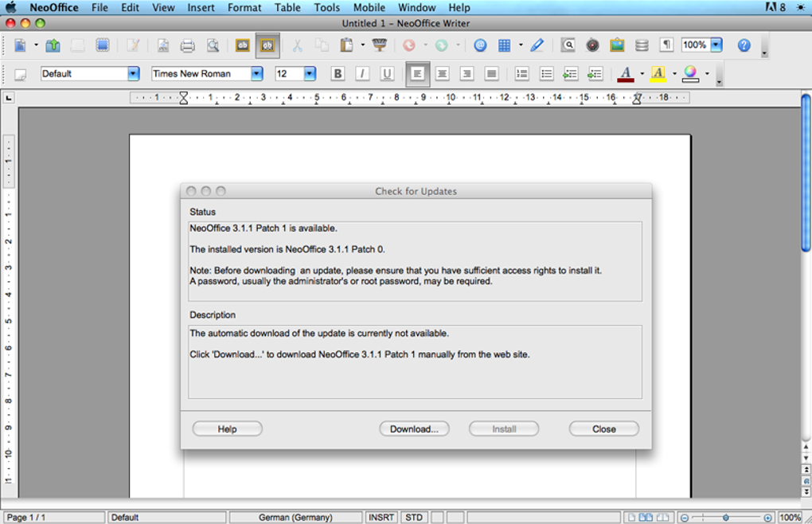Toggle Italic formatting
812x524 pixels.
tap(362, 73)
